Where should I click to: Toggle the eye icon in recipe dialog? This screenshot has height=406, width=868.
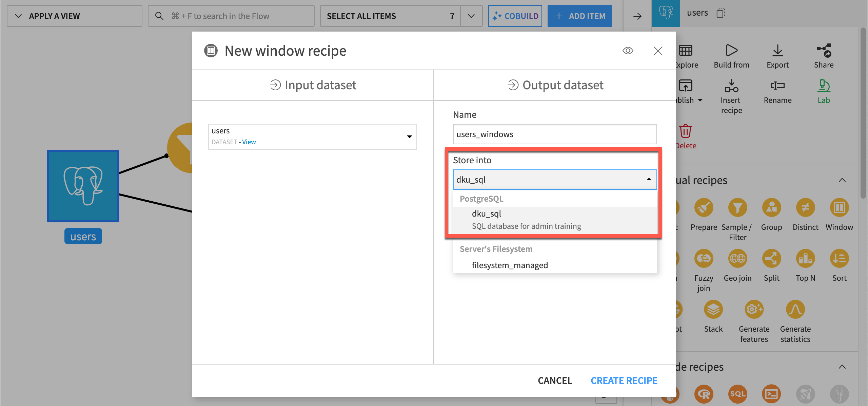pos(628,51)
